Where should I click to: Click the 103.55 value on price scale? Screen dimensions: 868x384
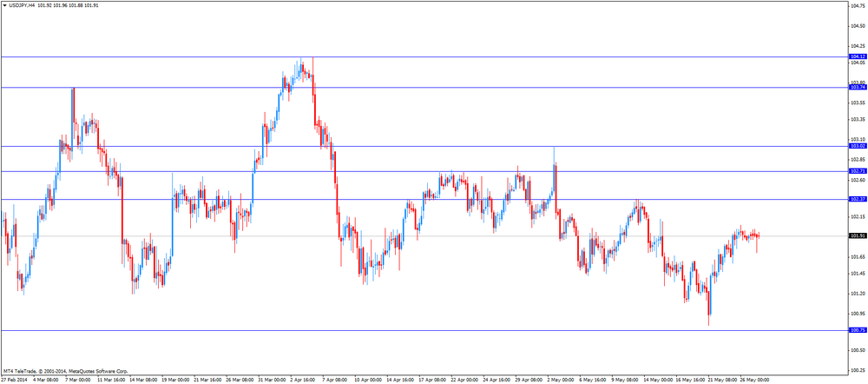click(858, 103)
